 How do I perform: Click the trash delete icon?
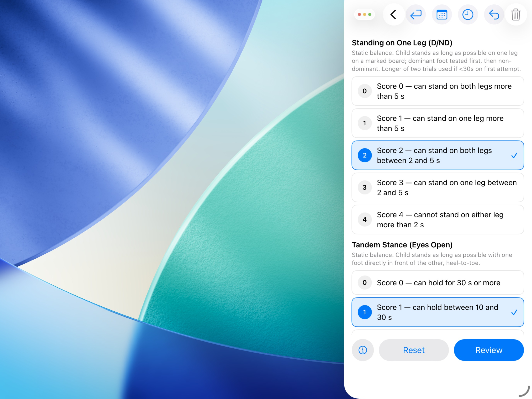point(516,15)
